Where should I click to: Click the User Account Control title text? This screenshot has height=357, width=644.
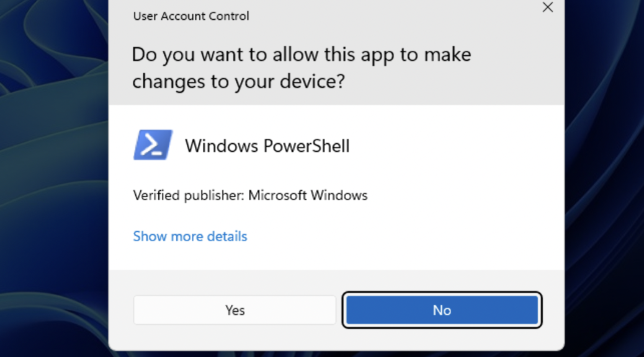[191, 16]
